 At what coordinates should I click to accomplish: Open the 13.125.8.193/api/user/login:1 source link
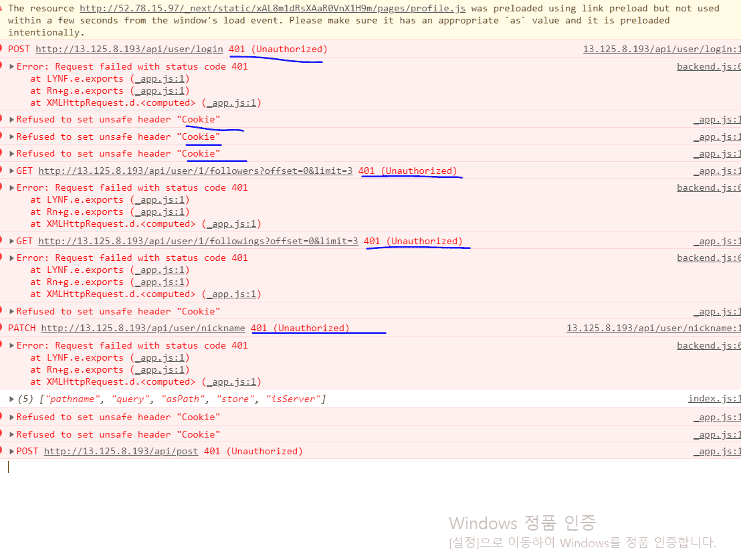coord(661,50)
